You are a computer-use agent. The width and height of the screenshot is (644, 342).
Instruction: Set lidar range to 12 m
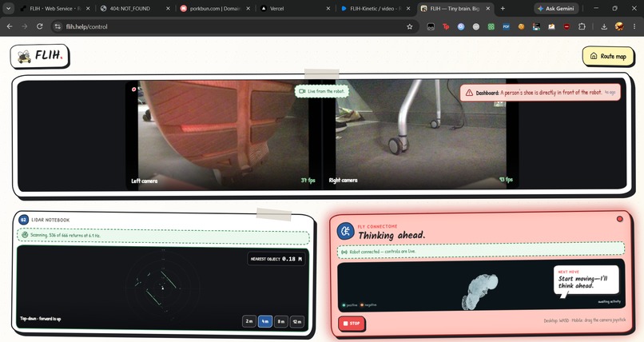pyautogui.click(x=297, y=321)
